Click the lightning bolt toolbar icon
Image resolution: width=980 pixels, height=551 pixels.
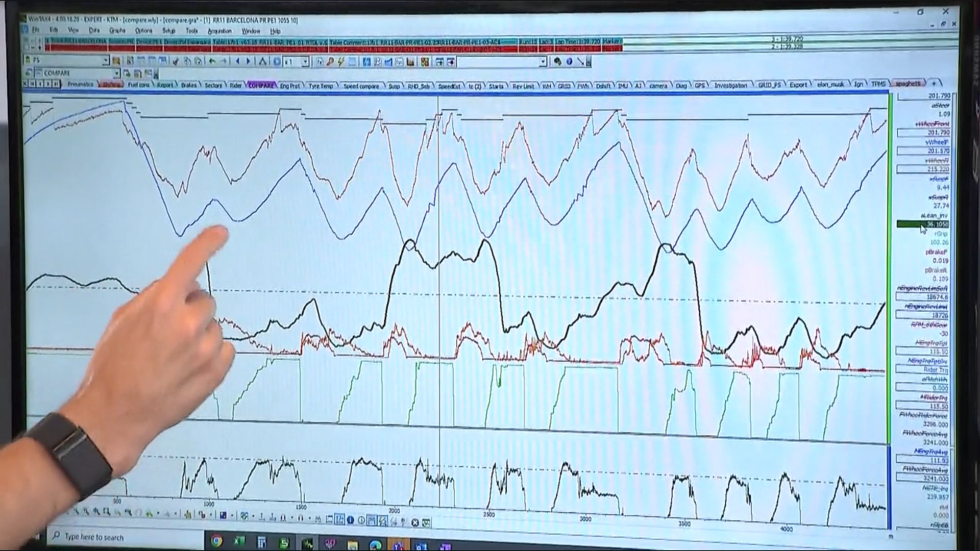[340, 62]
